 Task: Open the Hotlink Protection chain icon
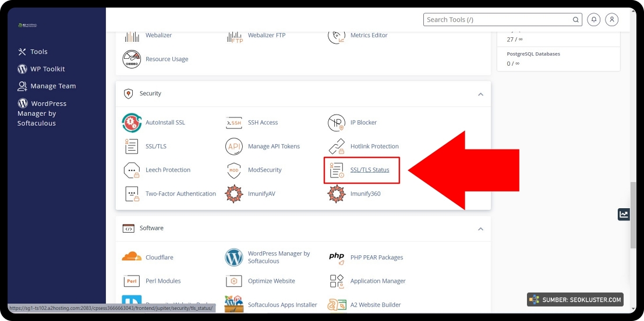(x=337, y=147)
